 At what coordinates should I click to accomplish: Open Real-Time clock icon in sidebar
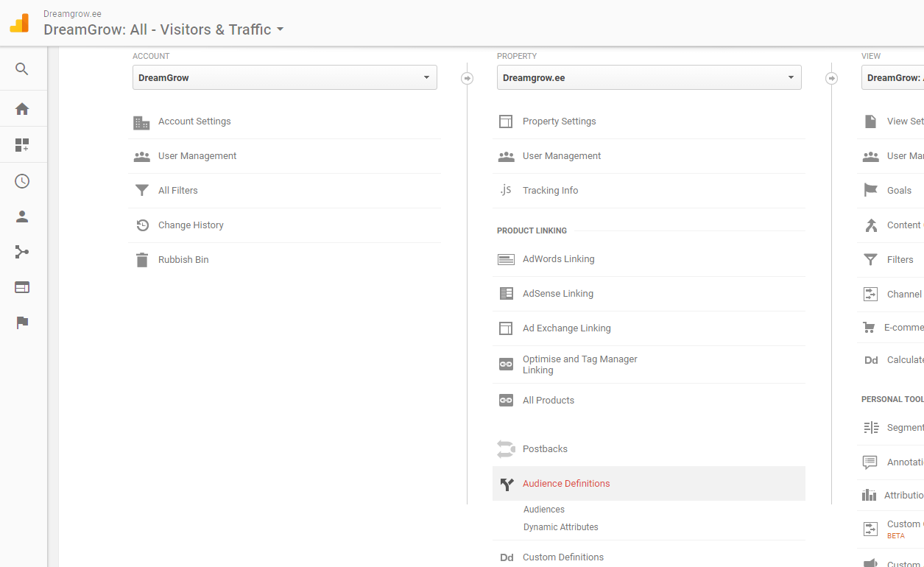click(x=22, y=181)
